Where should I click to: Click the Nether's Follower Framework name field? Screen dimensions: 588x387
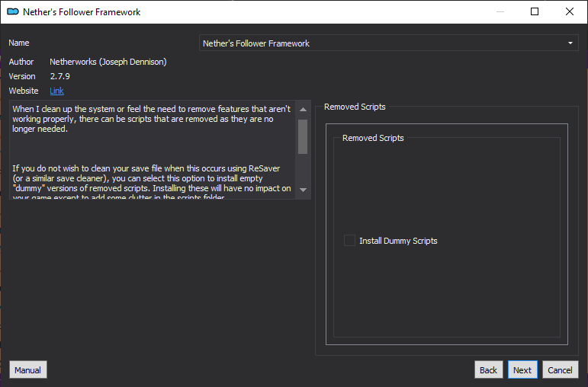388,43
